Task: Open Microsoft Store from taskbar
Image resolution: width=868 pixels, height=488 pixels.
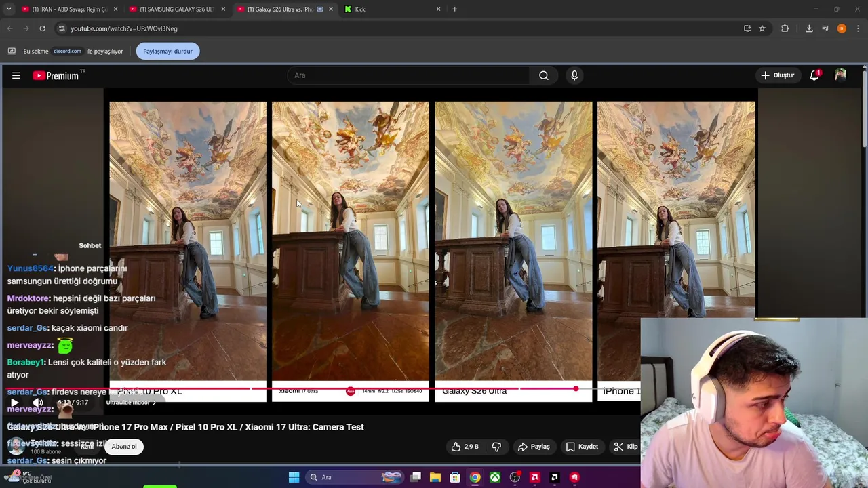Action: 455,477
